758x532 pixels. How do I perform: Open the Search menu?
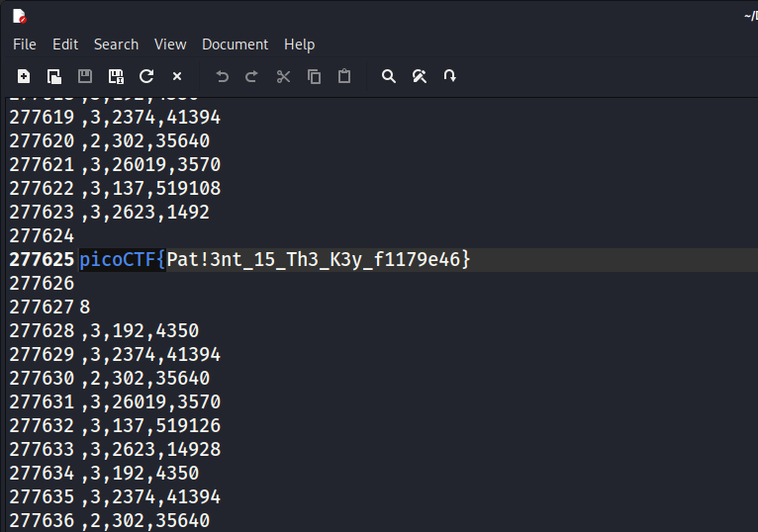coord(116,44)
